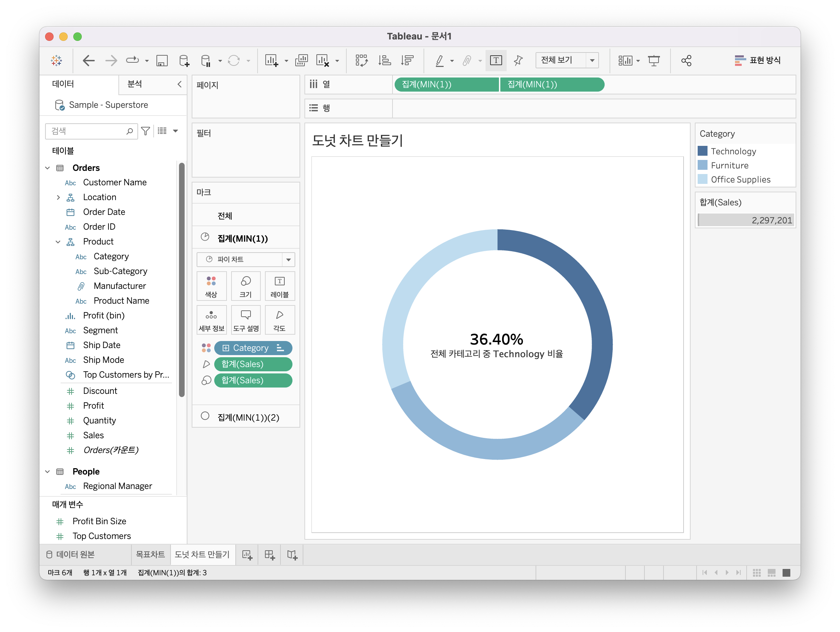Screen dimensions: 840x632
Task: Open the Share workbook icon
Action: 686,60
